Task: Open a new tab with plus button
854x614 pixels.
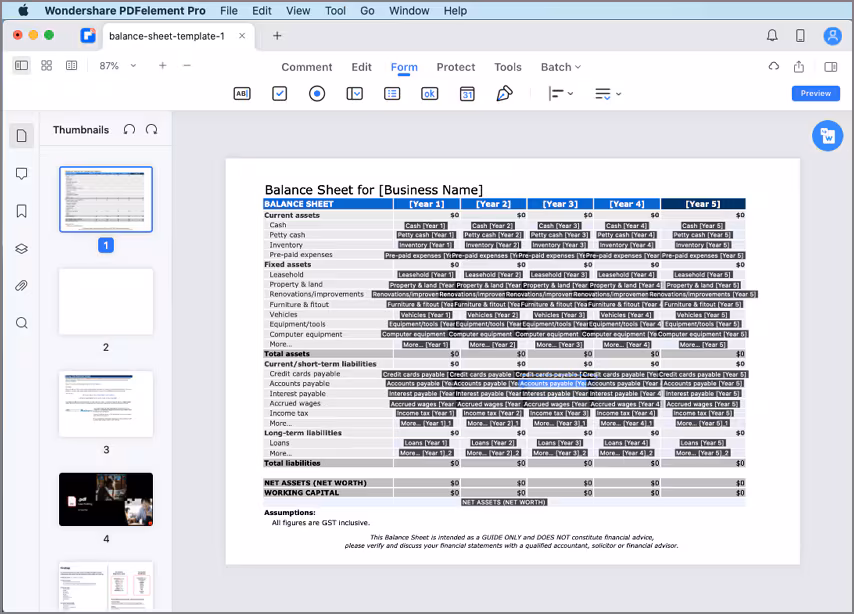Action: 277,36
